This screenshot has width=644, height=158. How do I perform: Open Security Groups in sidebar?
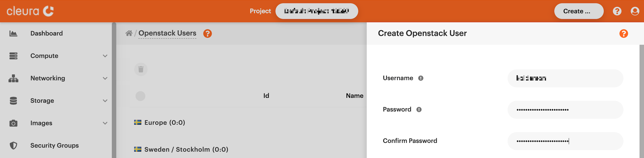pyautogui.click(x=54, y=146)
